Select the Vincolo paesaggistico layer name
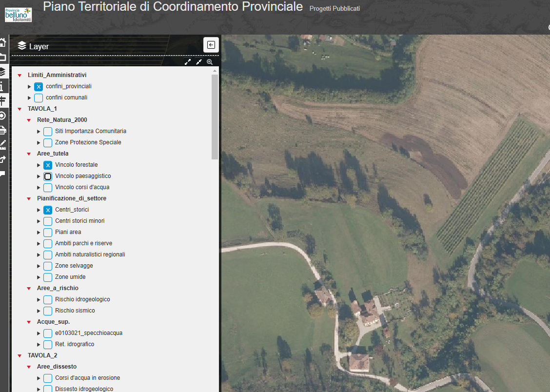The height and width of the screenshot is (392, 550). 83,176
